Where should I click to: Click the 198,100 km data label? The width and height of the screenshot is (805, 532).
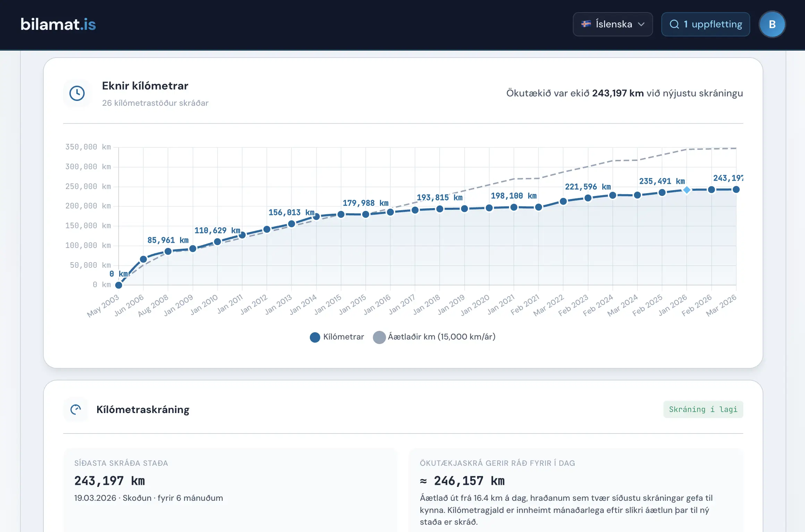coord(514,196)
